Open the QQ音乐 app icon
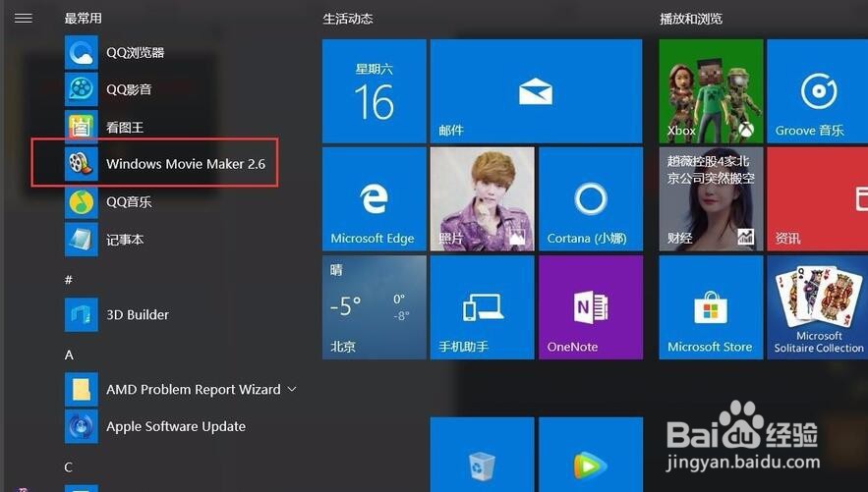This screenshot has width=868, height=492. tap(82, 201)
